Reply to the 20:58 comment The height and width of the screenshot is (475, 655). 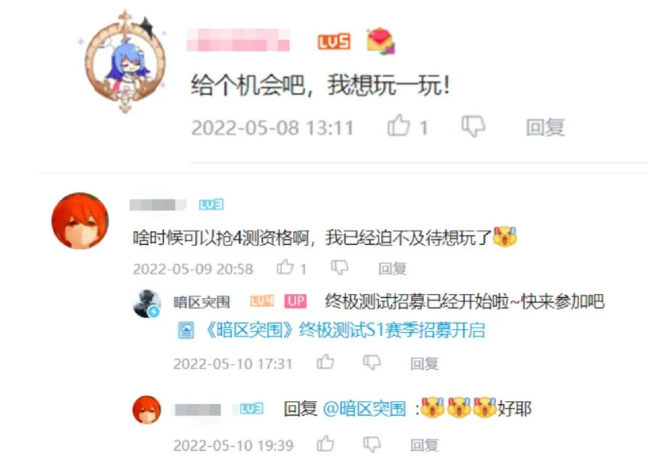click(392, 269)
